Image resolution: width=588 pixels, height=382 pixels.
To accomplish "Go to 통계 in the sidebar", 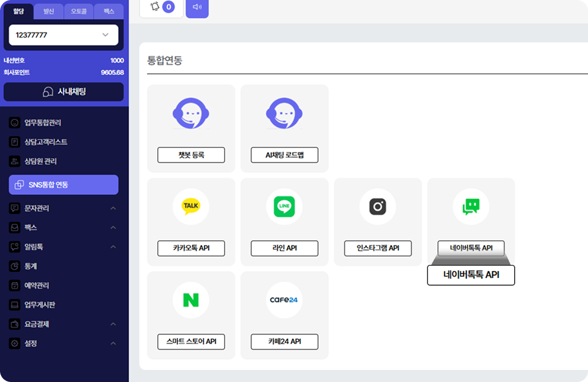I will tap(30, 266).
